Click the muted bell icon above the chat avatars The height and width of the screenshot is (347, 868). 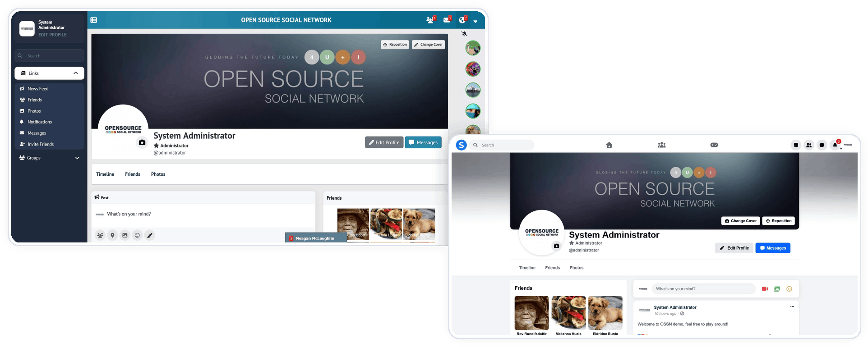point(465,34)
